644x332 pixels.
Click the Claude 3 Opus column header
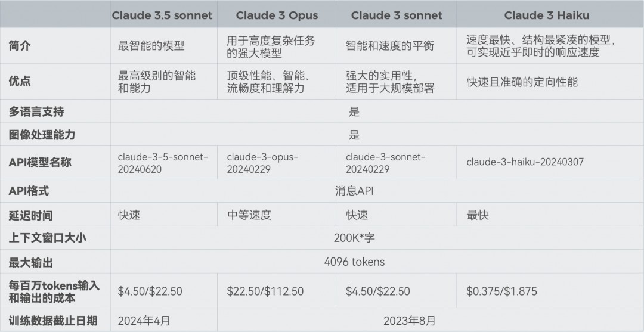click(x=277, y=15)
